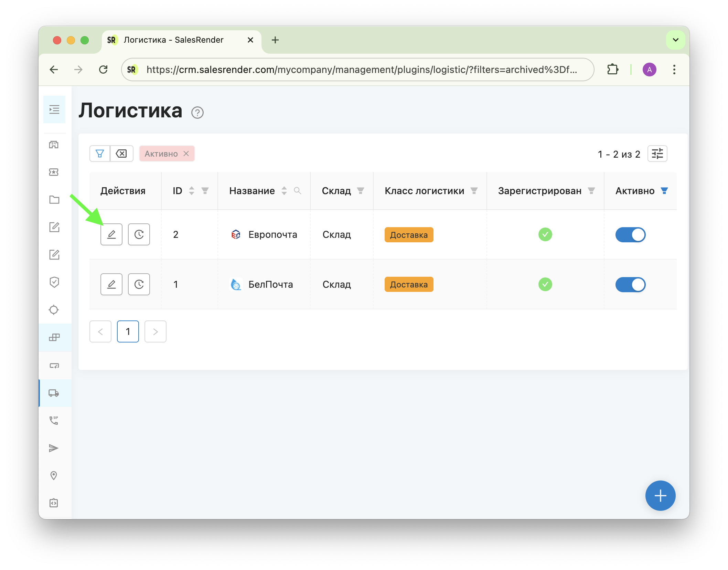Open the Склад column filter
Image resolution: width=728 pixels, height=570 pixels.
[360, 191]
